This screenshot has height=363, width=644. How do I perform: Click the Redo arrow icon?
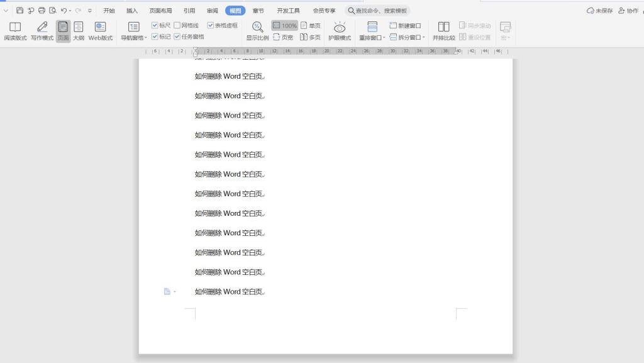coord(78,10)
